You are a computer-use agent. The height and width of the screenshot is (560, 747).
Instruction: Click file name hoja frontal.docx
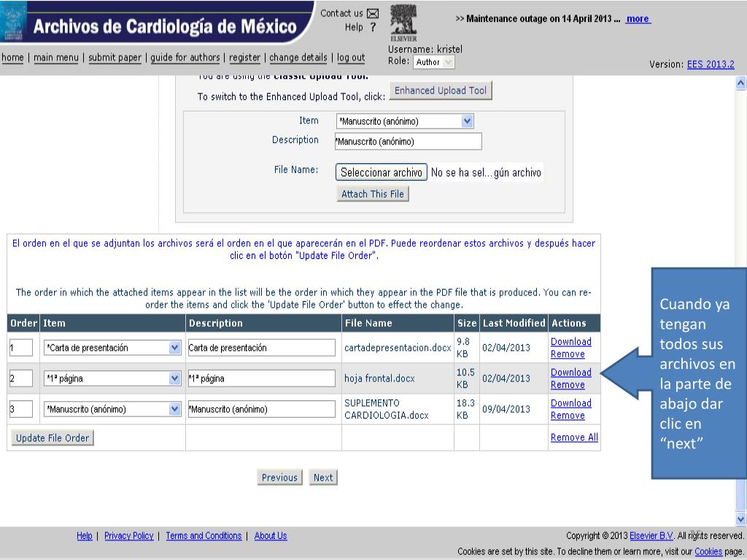[x=379, y=378]
